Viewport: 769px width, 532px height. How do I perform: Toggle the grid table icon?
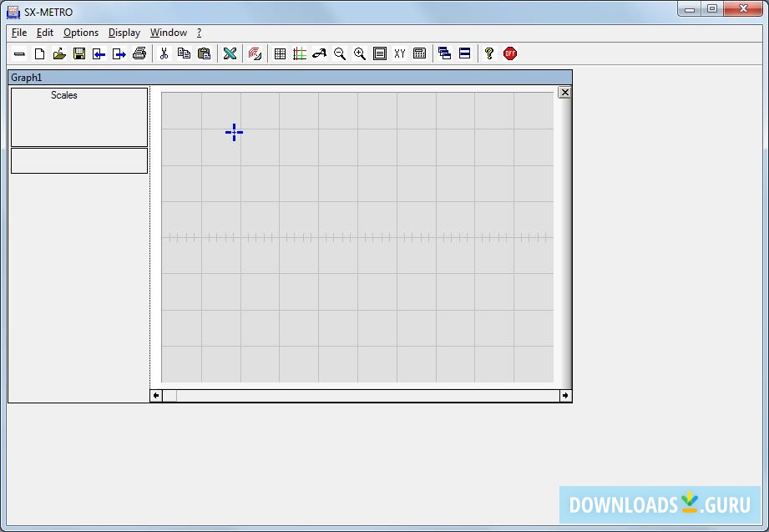coord(280,53)
